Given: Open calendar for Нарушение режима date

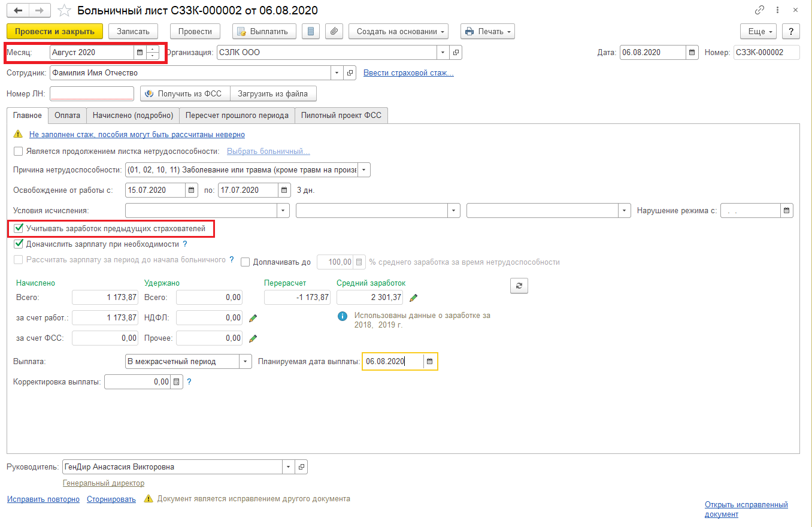Looking at the screenshot, I should [787, 211].
